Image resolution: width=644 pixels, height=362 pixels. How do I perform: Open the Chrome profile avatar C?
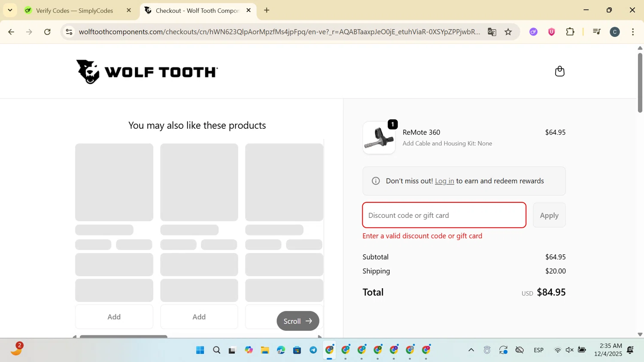pyautogui.click(x=615, y=32)
